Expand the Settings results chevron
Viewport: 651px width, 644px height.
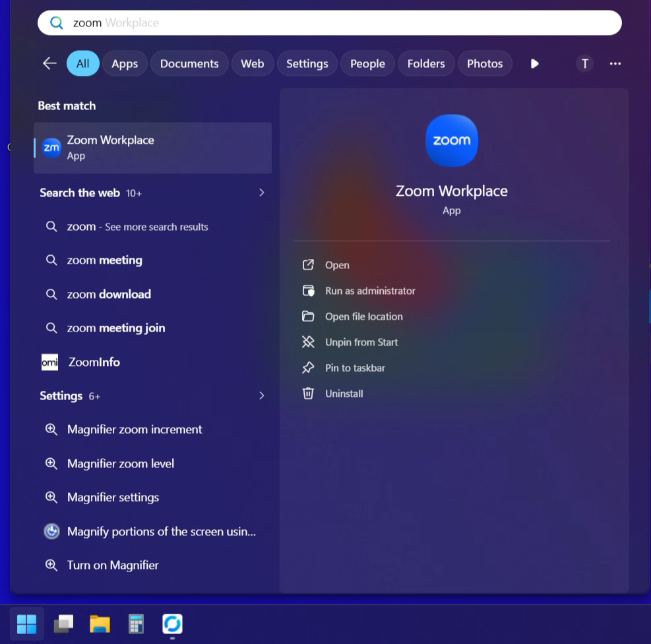pos(262,396)
